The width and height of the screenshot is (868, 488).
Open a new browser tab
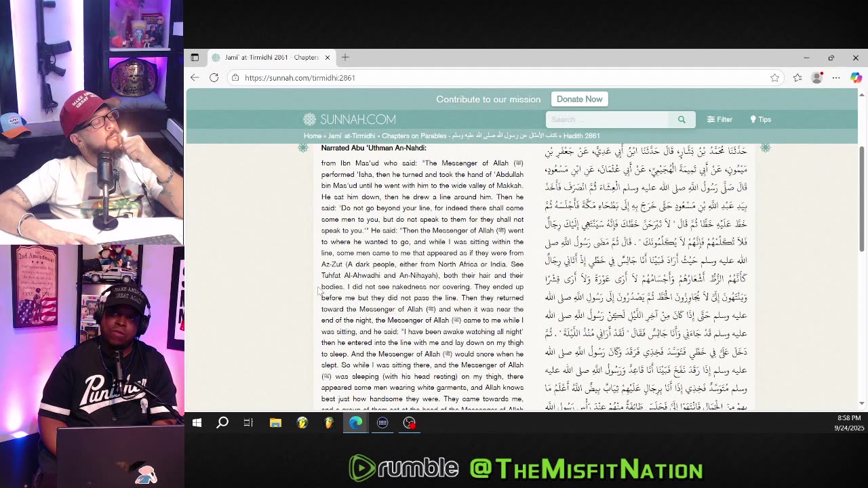(345, 58)
